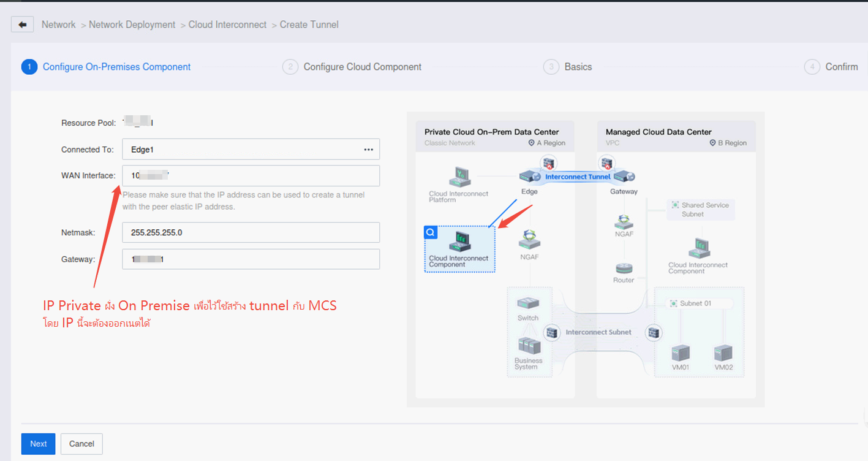Click the Business System icon
The width and height of the screenshot is (868, 461).
529,346
